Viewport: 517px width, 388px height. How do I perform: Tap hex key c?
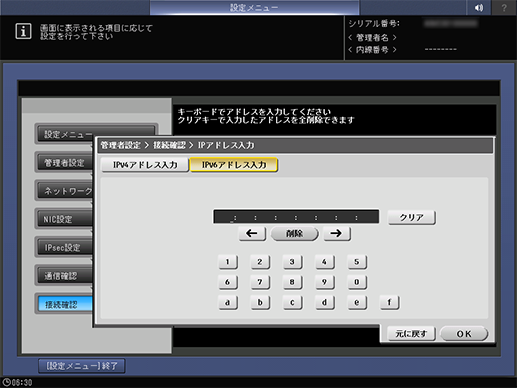(292, 303)
